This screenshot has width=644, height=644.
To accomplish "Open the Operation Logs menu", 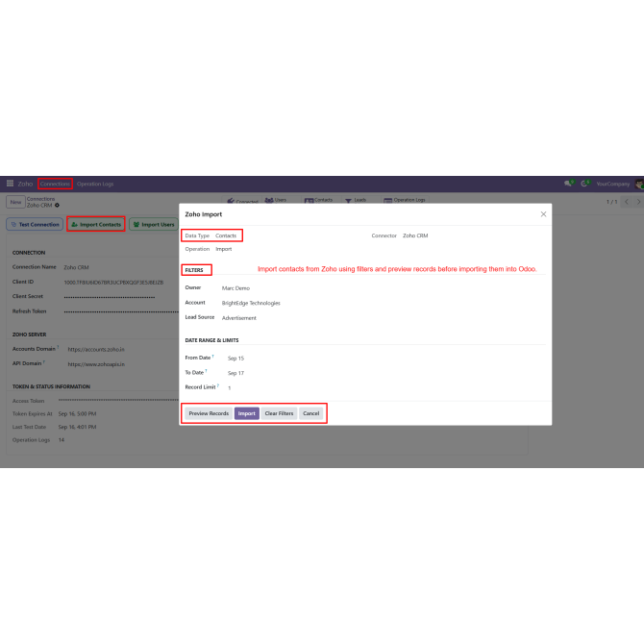I will click(95, 184).
